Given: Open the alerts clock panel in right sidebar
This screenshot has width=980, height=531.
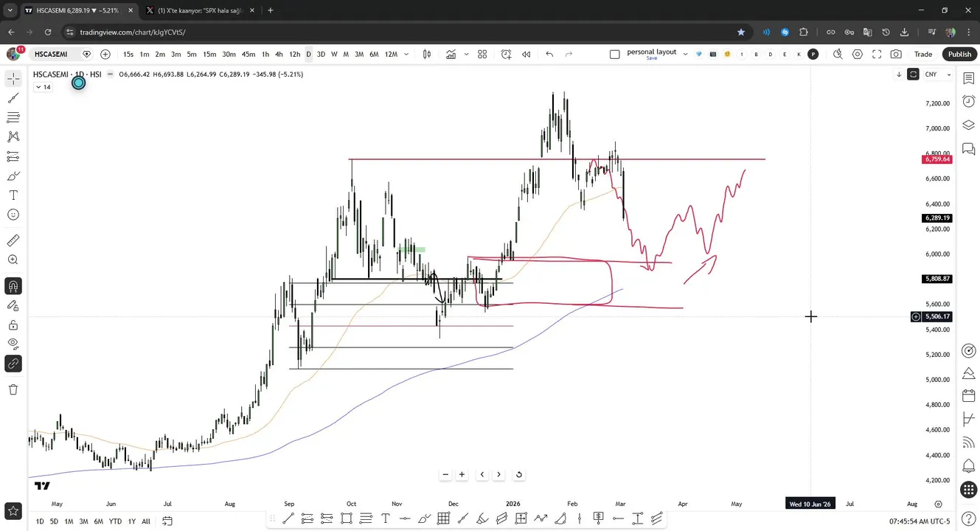Looking at the screenshot, I should [969, 102].
